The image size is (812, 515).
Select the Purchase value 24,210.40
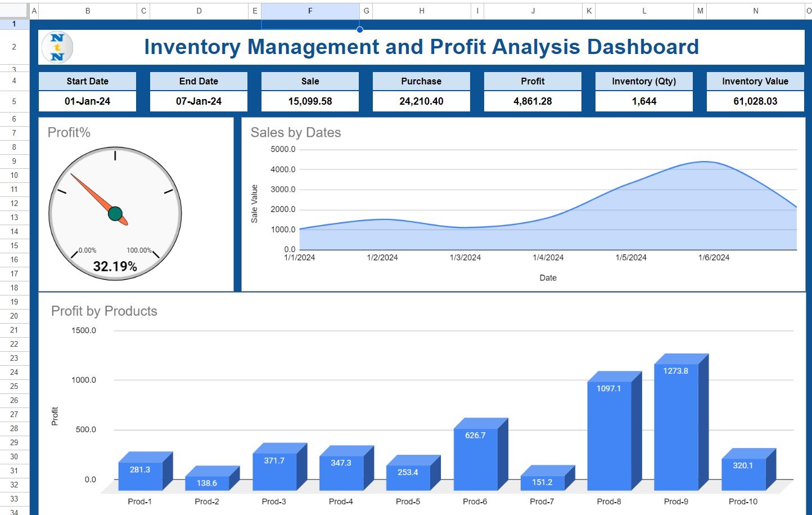(421, 101)
